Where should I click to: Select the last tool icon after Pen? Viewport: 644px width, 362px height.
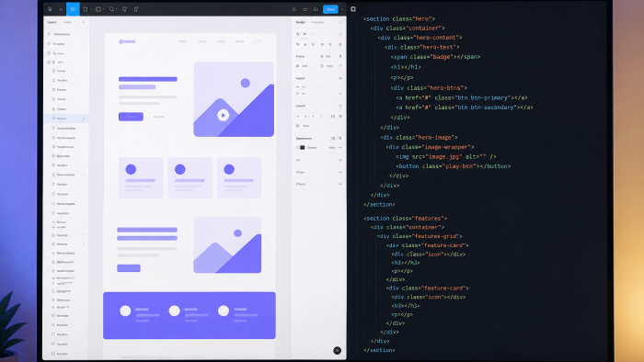pyautogui.click(x=136, y=9)
